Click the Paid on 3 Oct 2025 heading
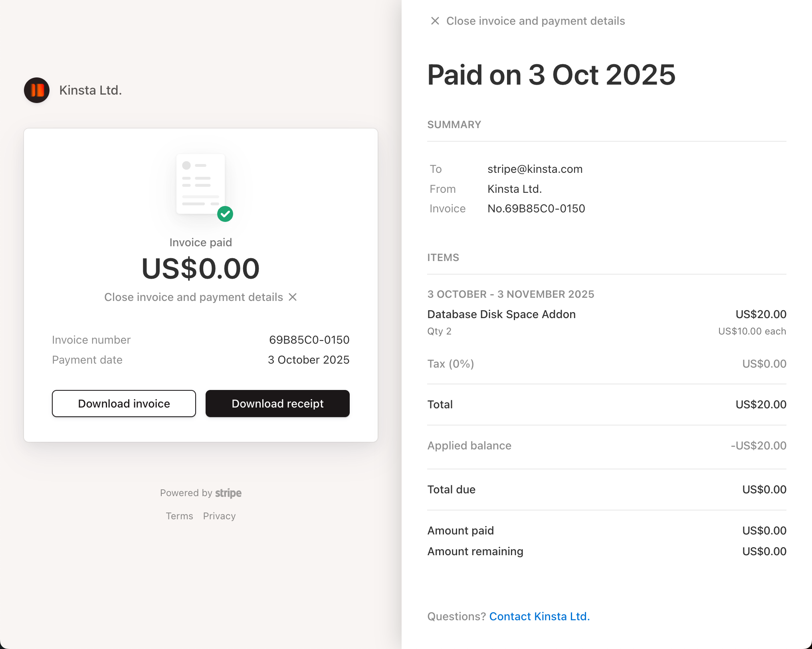 click(551, 75)
